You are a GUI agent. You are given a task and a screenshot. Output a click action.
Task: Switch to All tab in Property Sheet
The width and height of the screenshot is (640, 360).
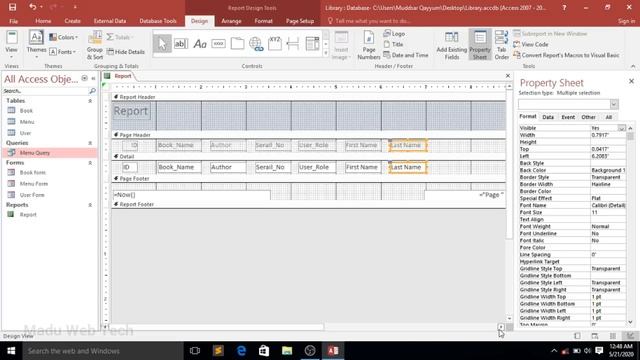(x=608, y=118)
